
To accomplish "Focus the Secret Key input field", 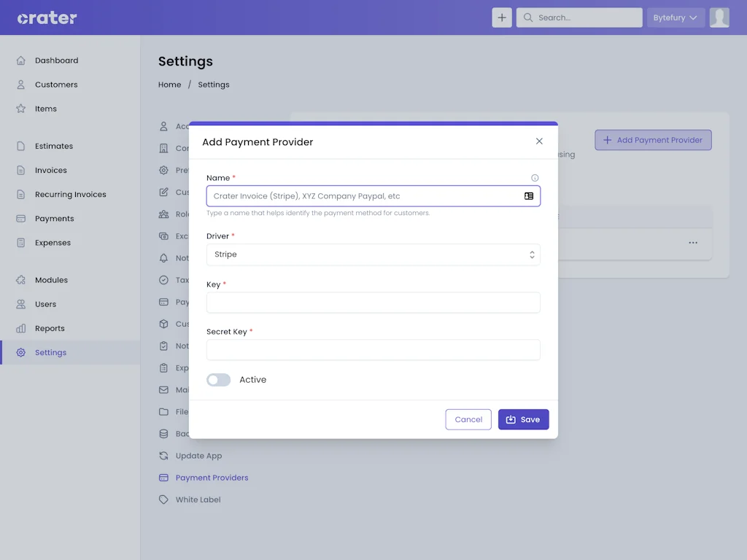I will (x=373, y=350).
